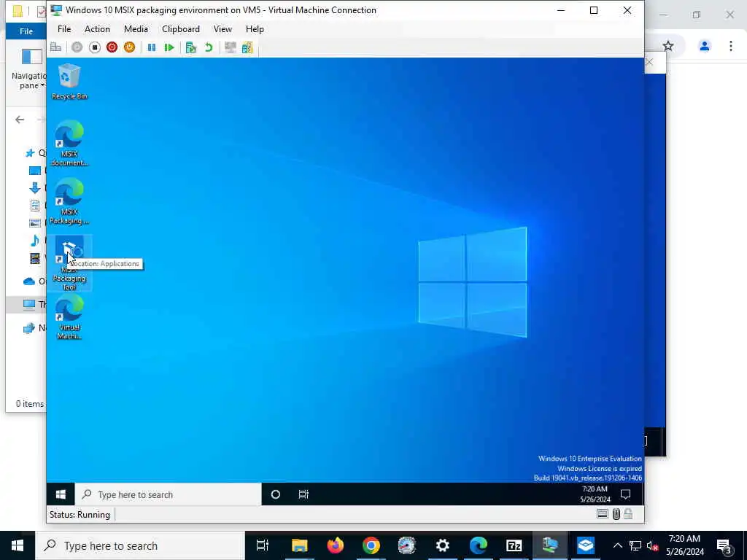This screenshot has height=560, width=747.
Task: Open Task View in the guest taskbar
Action: pyautogui.click(x=303, y=494)
